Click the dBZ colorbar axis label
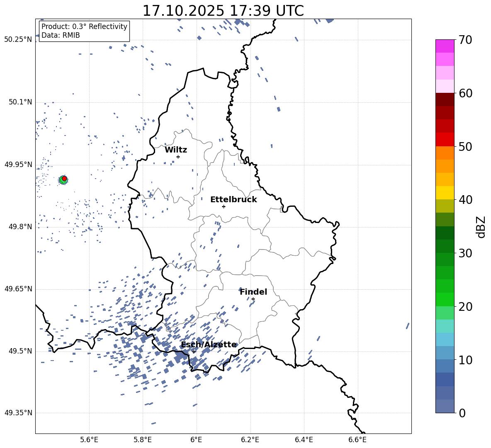 pyautogui.click(x=481, y=227)
